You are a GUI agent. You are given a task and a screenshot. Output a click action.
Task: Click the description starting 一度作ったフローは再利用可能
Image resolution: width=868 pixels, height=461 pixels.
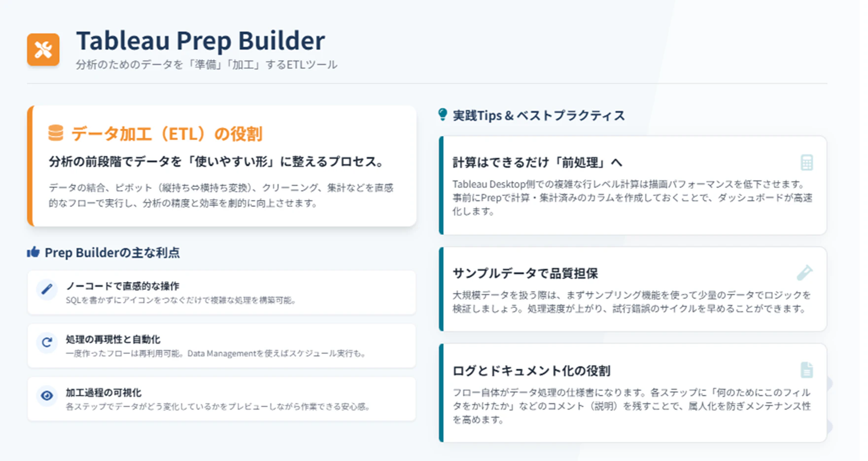click(216, 354)
